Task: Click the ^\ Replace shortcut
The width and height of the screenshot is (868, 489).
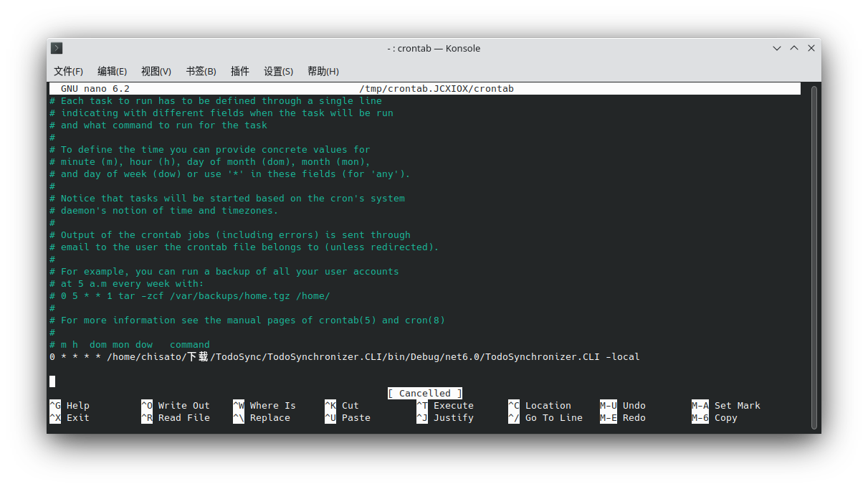Action: click(x=262, y=418)
